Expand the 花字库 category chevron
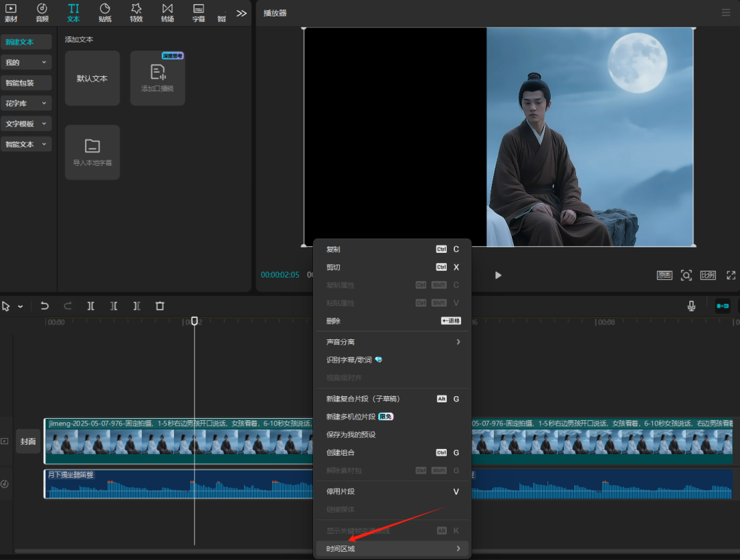 pyautogui.click(x=44, y=104)
